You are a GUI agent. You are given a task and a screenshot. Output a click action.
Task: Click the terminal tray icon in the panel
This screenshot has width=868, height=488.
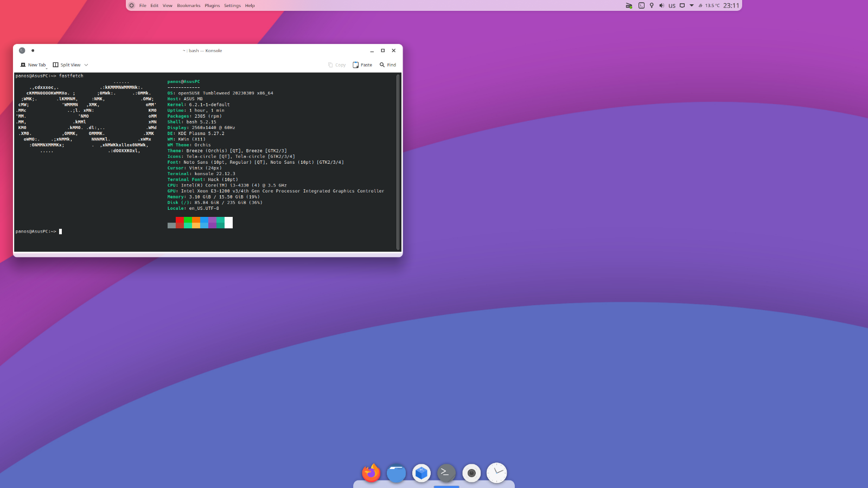click(641, 5)
